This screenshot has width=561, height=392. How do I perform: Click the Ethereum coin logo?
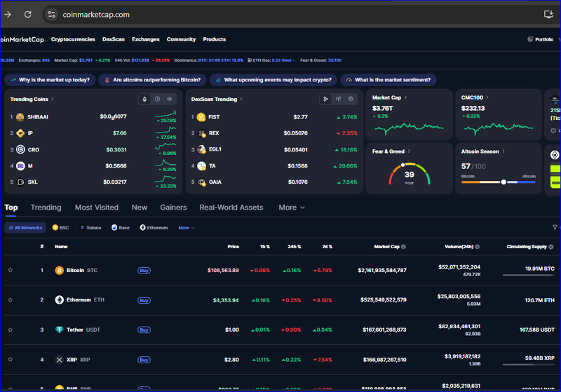[60, 299]
